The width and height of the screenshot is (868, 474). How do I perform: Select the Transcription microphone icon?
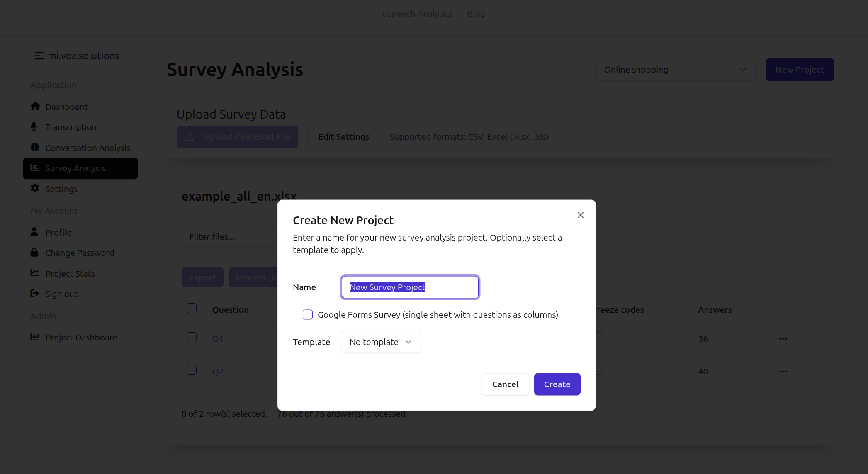[35, 127]
